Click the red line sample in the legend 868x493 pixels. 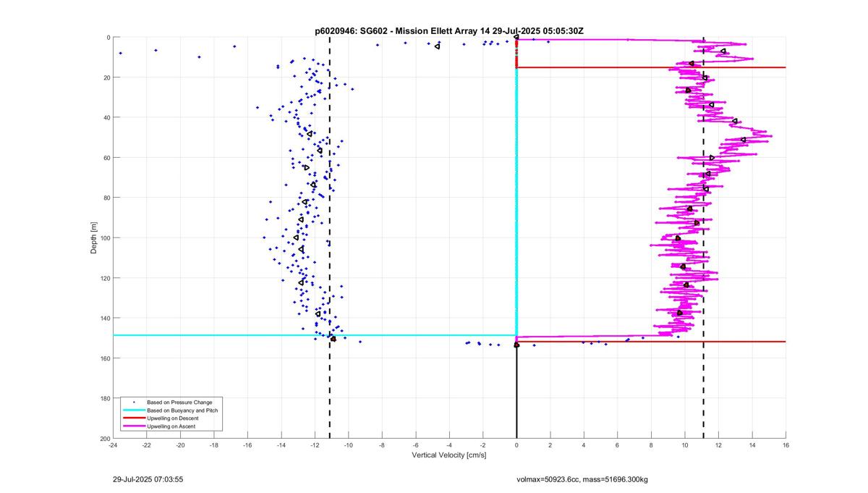tap(134, 418)
